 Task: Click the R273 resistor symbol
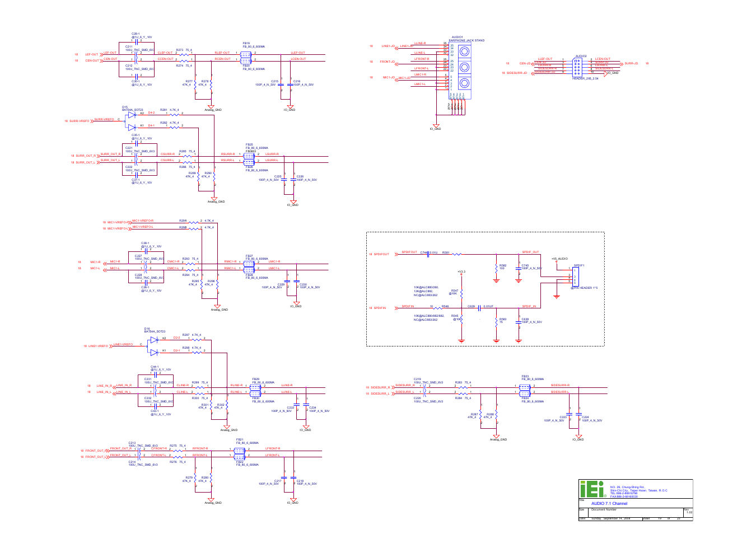[x=184, y=55]
